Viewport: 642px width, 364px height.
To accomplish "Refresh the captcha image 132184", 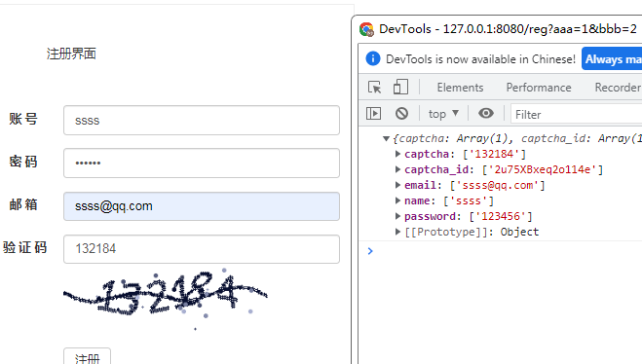I will coord(166,299).
